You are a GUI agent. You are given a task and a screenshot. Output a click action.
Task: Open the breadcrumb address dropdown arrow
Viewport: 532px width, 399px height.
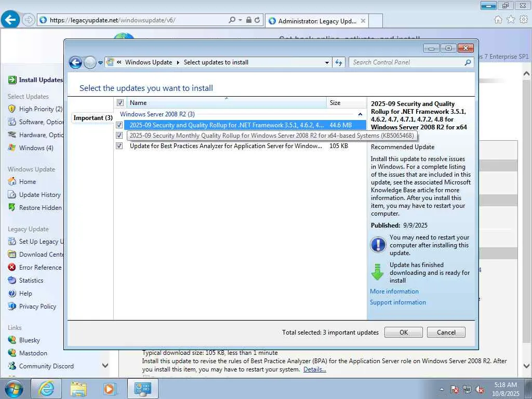[x=327, y=62]
